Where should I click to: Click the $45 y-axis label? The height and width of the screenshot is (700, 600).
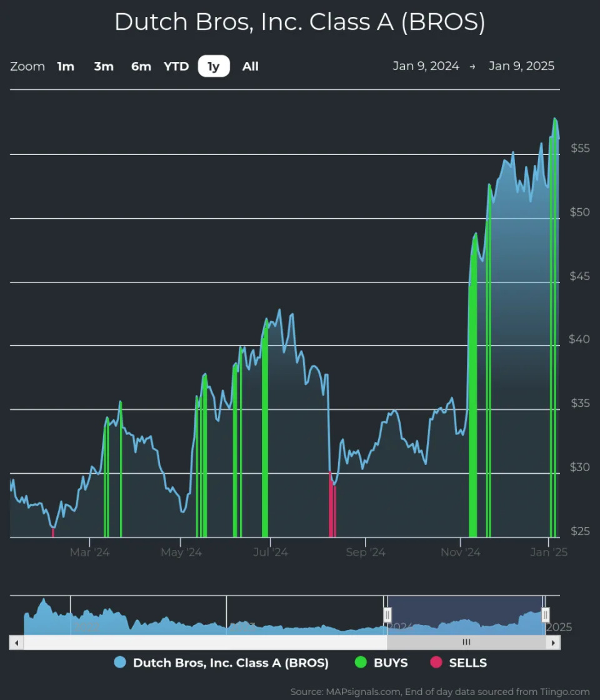580,276
